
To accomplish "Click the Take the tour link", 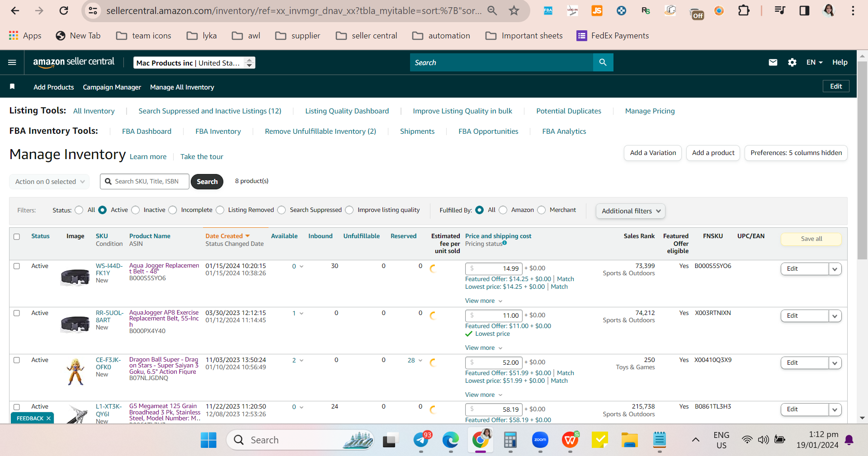I will [202, 157].
